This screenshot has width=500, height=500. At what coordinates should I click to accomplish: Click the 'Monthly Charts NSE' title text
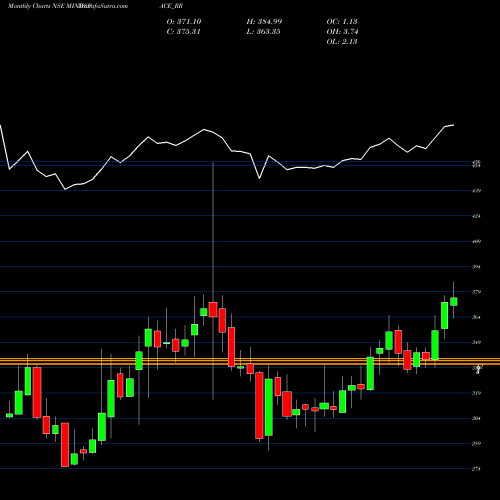pyautogui.click(x=36, y=6)
